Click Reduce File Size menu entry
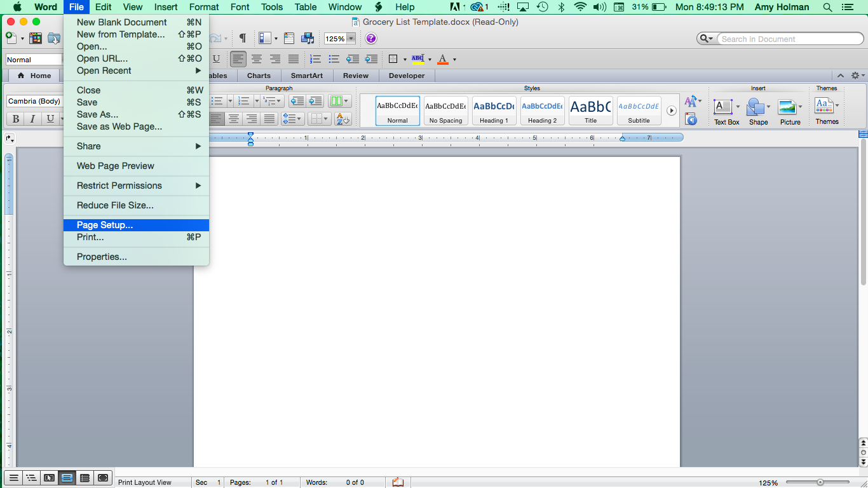 pos(136,205)
